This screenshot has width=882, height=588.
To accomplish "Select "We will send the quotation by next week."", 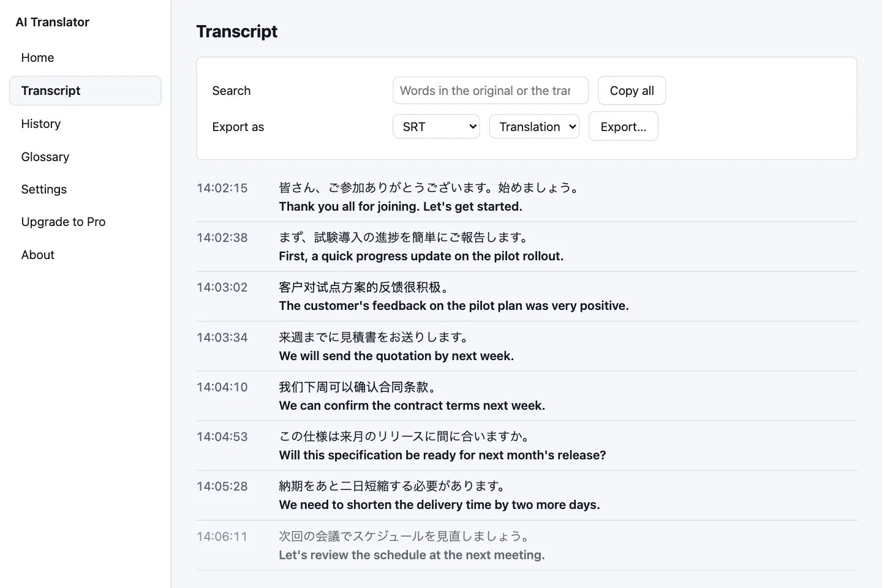I will (x=396, y=356).
